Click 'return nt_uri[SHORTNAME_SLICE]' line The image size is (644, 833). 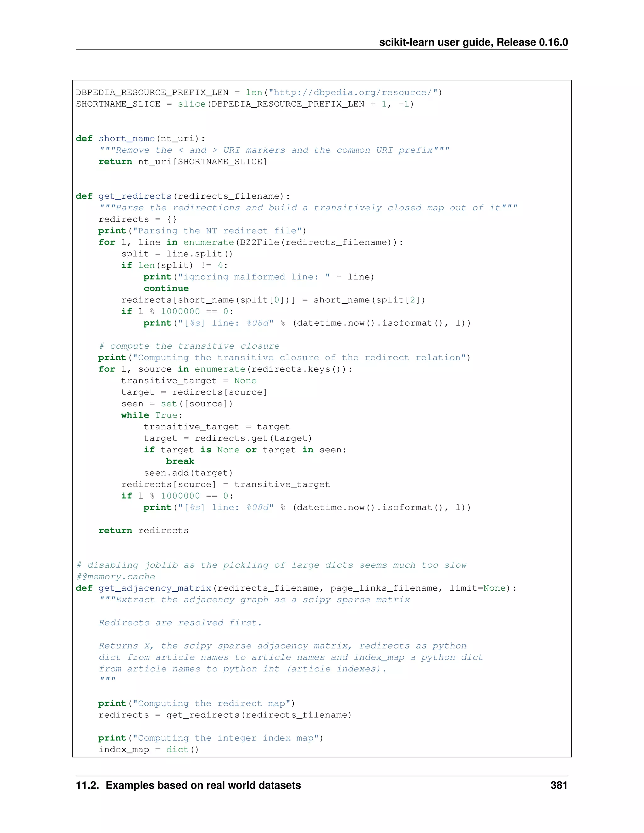tap(183, 162)
